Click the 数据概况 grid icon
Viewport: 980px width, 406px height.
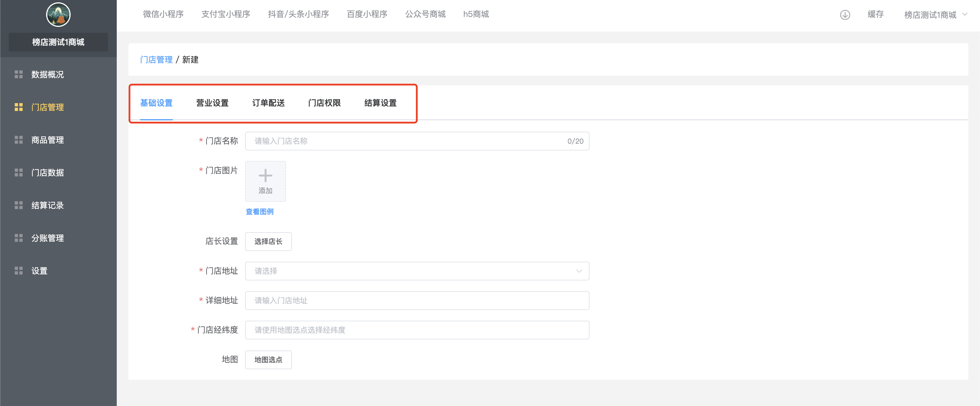(19, 74)
